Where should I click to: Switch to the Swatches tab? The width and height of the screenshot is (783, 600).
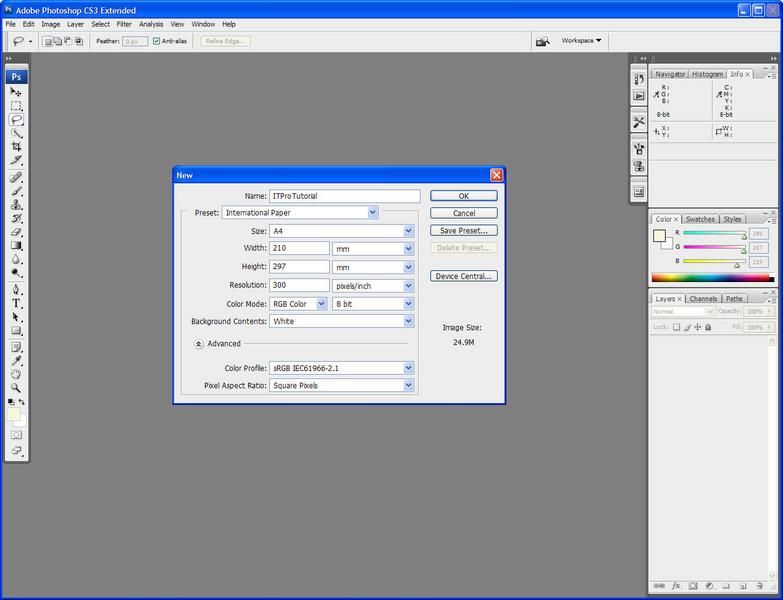click(x=700, y=219)
